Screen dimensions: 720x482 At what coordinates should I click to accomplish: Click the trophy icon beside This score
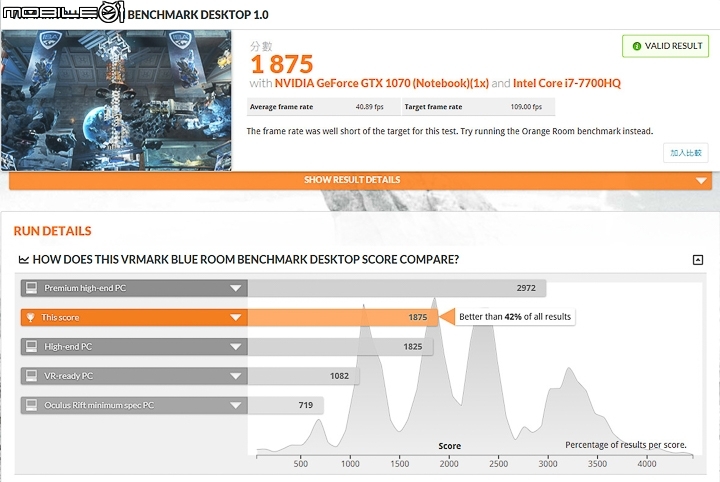[31, 317]
